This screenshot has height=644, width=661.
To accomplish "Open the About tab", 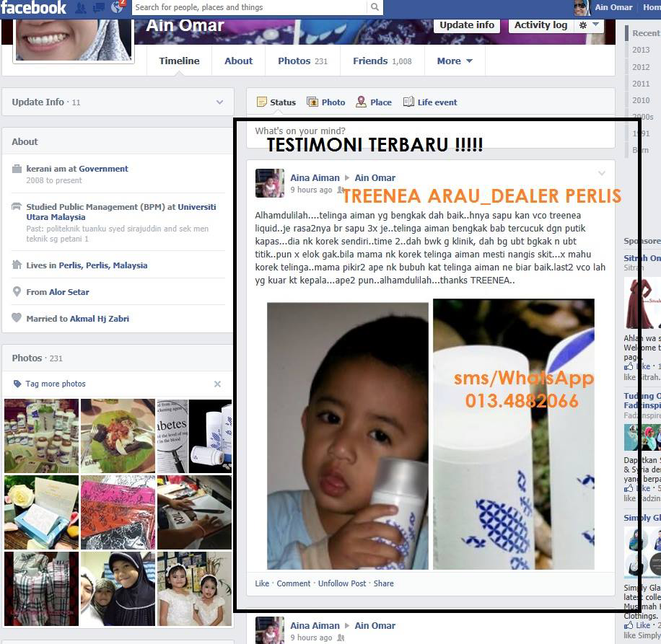I will (239, 61).
